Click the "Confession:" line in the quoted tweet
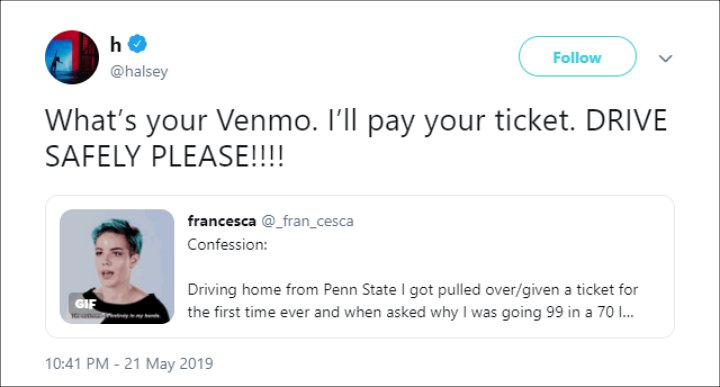The width and height of the screenshot is (720, 387). tap(227, 245)
